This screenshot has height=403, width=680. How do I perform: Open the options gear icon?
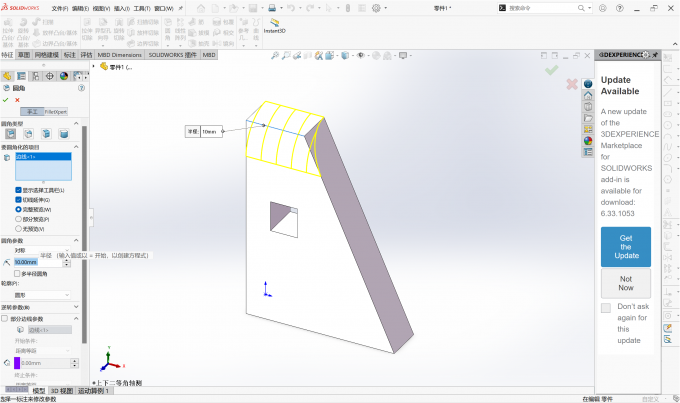click(376, 8)
